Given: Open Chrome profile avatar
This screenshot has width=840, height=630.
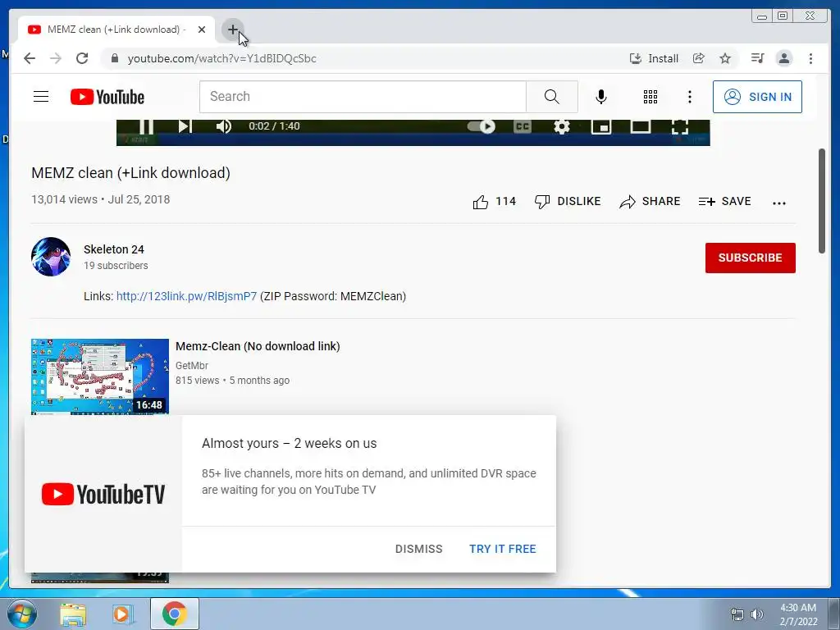Looking at the screenshot, I should click(783, 58).
